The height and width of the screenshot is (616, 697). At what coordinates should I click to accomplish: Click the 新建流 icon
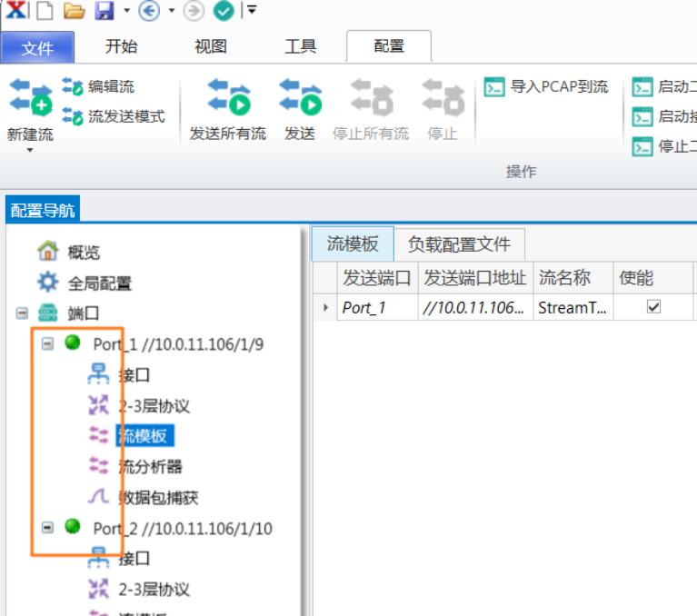(31, 96)
